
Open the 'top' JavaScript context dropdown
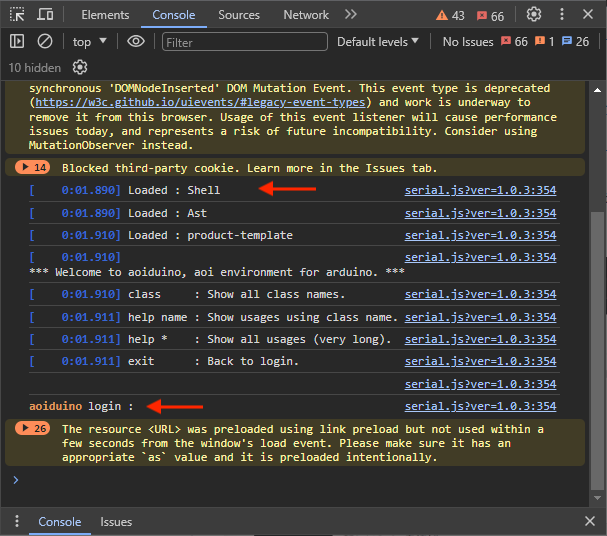(90, 42)
